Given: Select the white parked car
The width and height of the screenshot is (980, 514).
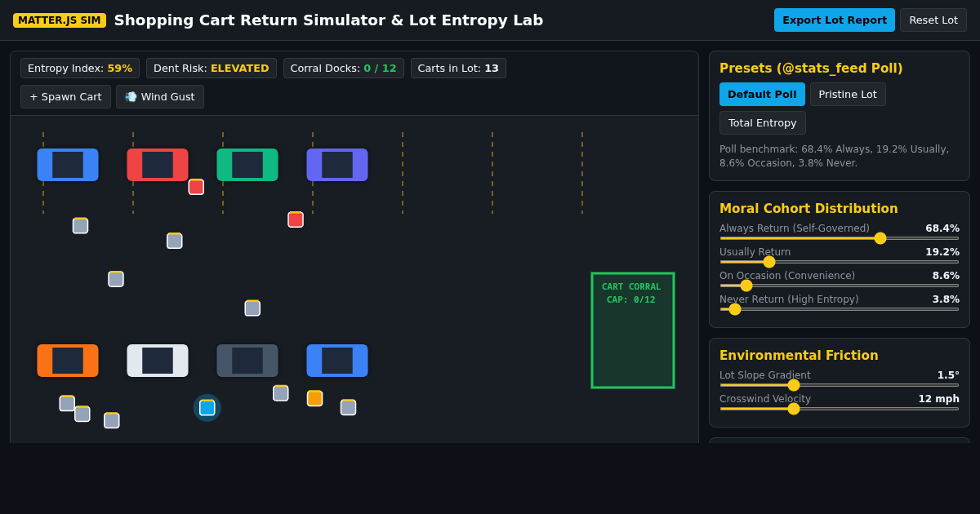Looking at the screenshot, I should pos(158,361).
